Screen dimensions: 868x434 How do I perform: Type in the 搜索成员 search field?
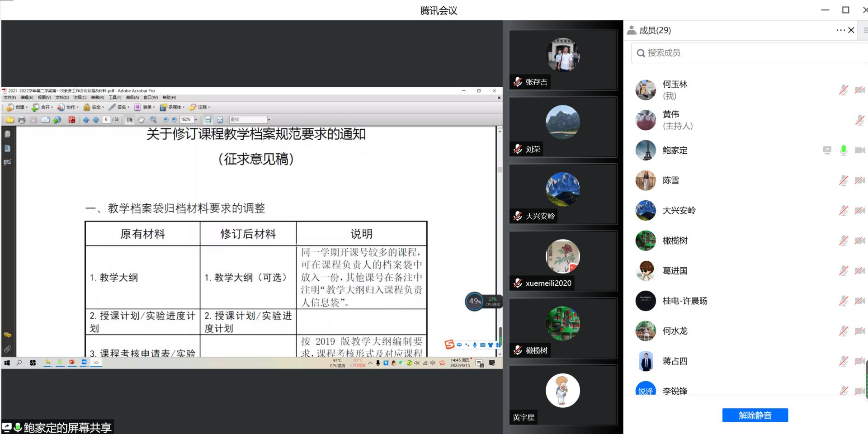[750, 53]
